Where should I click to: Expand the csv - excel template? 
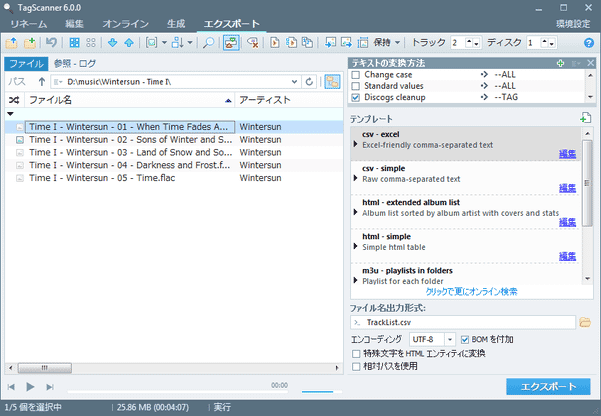click(x=355, y=144)
